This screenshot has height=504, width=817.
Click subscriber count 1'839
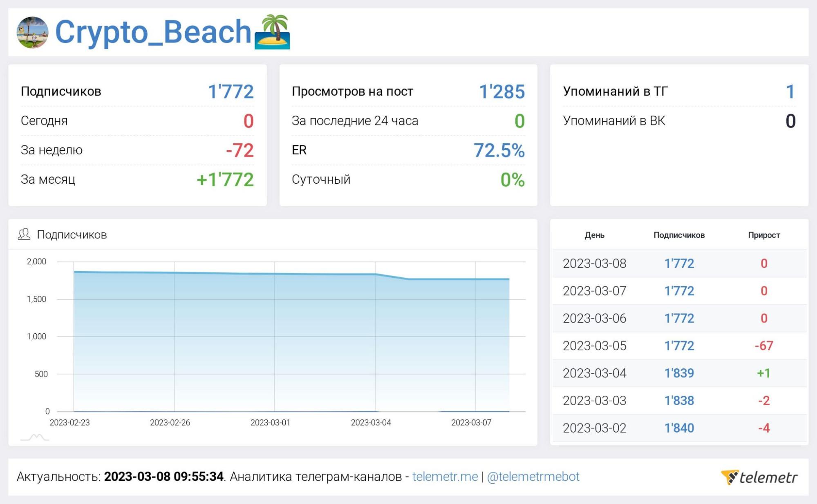[679, 373]
